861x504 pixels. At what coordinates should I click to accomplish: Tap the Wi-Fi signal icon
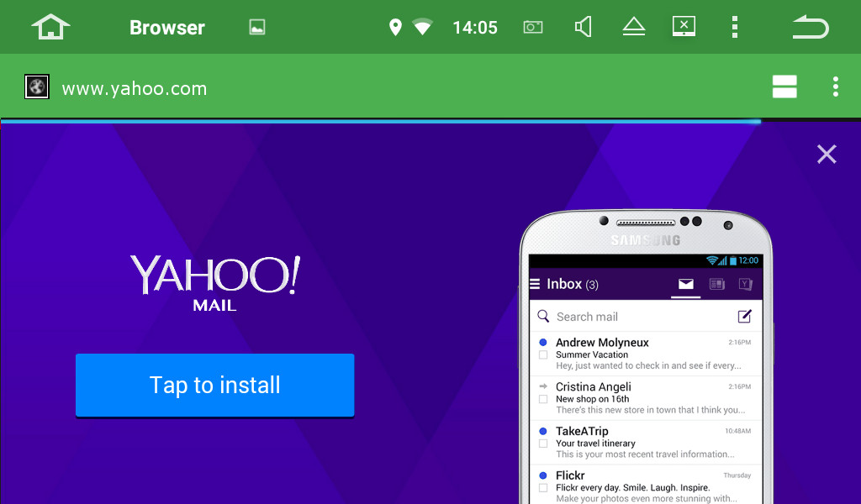tap(422, 27)
